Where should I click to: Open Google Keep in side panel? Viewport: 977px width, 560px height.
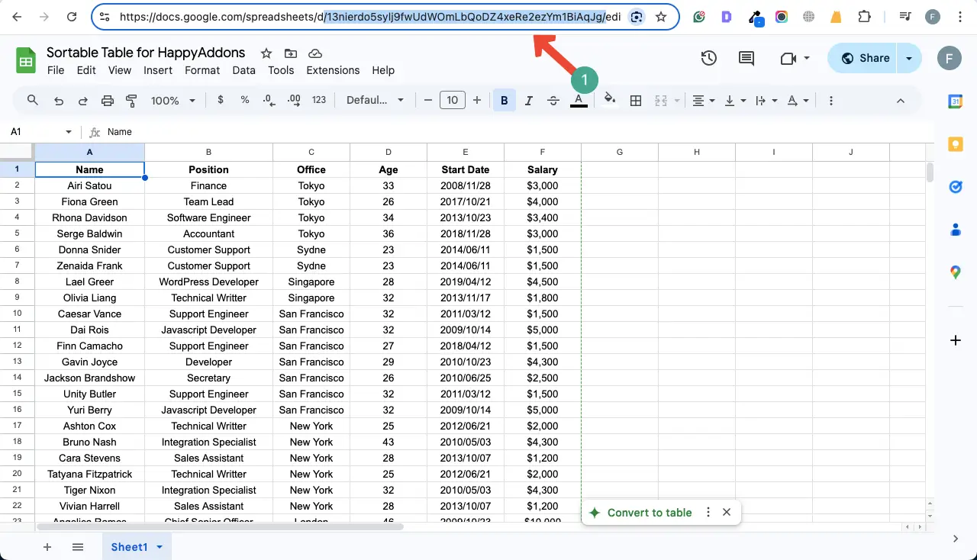(955, 144)
